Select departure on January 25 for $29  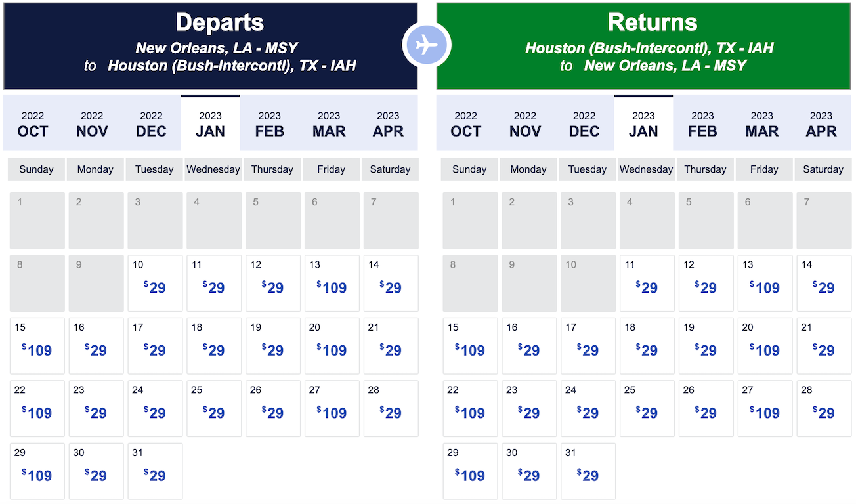pos(214,408)
